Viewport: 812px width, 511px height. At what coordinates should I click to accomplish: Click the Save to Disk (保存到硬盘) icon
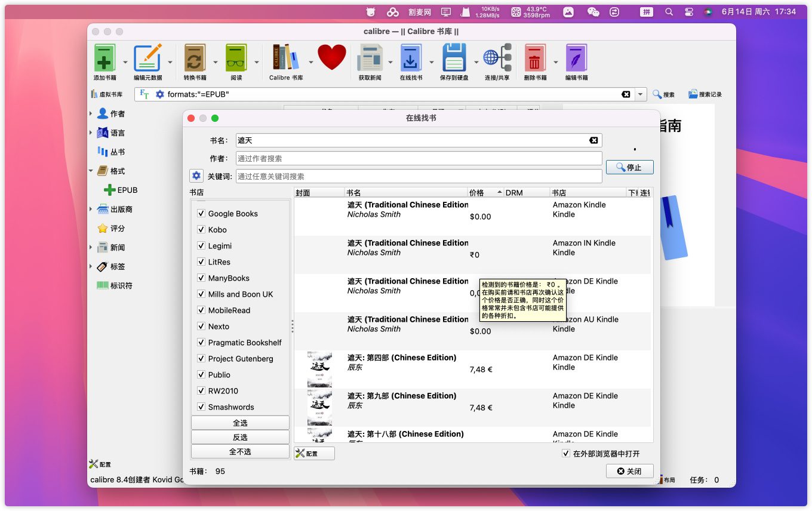(454, 59)
